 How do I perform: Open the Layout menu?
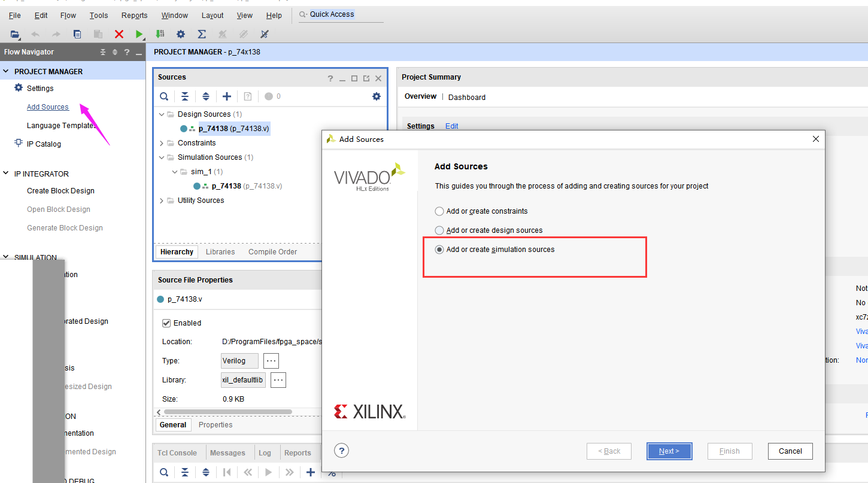point(213,16)
